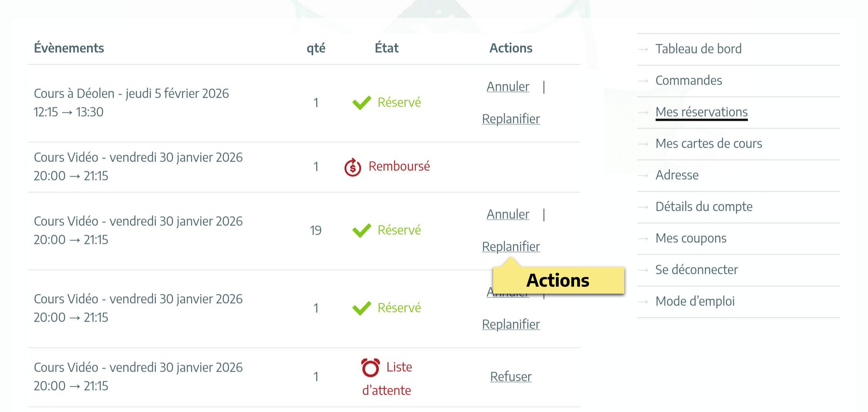Click the arrow icon beside Se déconnecter
The width and height of the screenshot is (868, 412).
click(x=643, y=270)
